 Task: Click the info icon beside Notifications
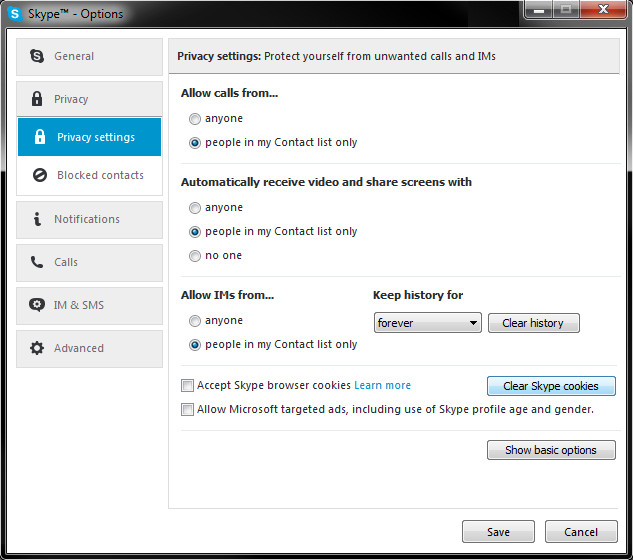click(x=37, y=219)
